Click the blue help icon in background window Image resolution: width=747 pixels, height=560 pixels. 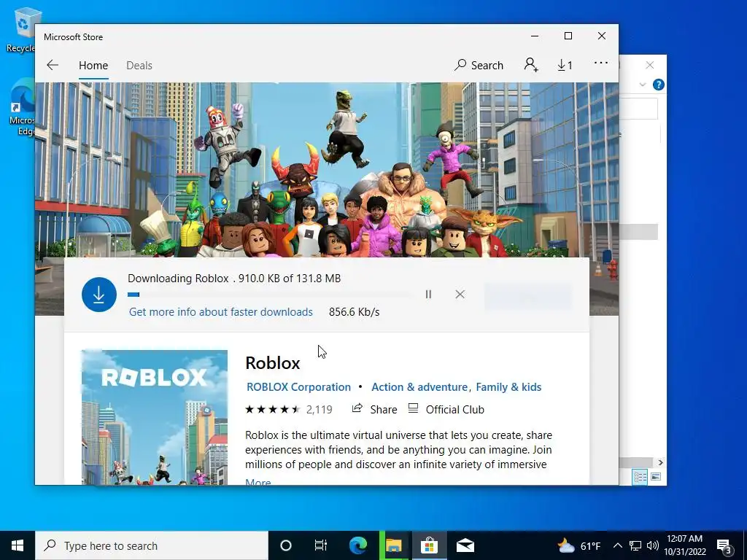pos(659,85)
